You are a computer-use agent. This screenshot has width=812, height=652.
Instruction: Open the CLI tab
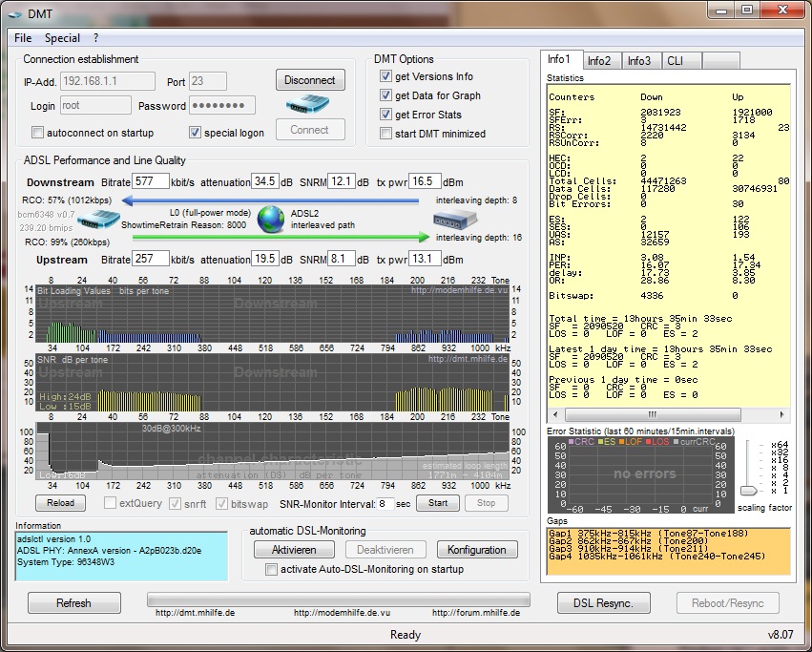[675, 61]
